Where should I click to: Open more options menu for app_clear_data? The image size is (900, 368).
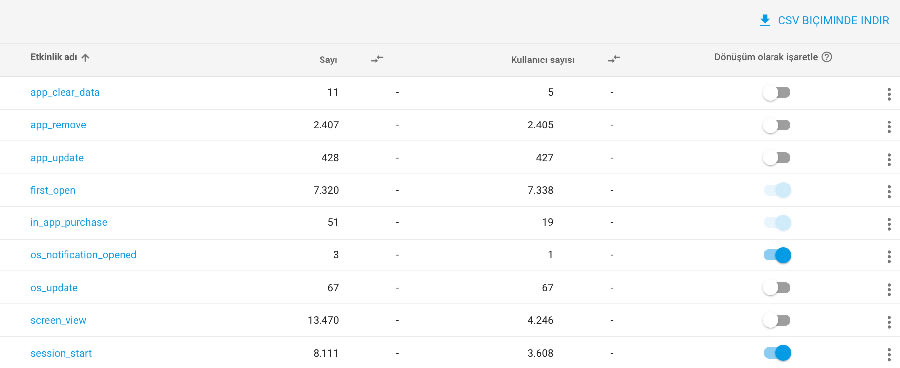[889, 94]
